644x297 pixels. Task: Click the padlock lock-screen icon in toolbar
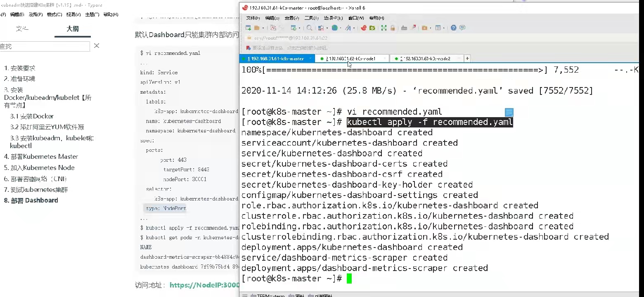[x=393, y=28]
